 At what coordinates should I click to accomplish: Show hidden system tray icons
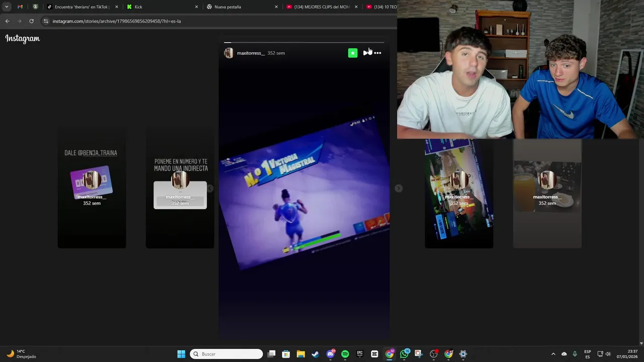click(553, 354)
